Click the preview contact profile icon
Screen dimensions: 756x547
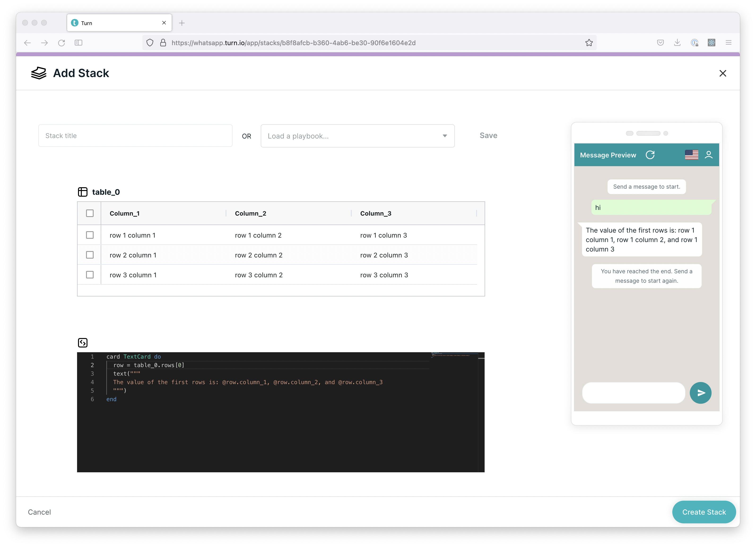[x=709, y=155]
